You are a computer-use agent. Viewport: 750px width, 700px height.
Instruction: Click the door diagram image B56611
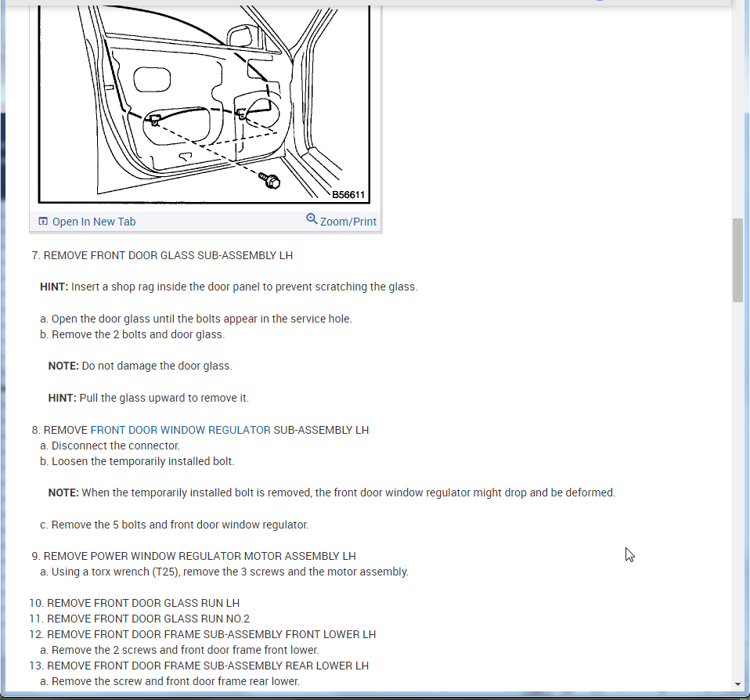tap(204, 104)
